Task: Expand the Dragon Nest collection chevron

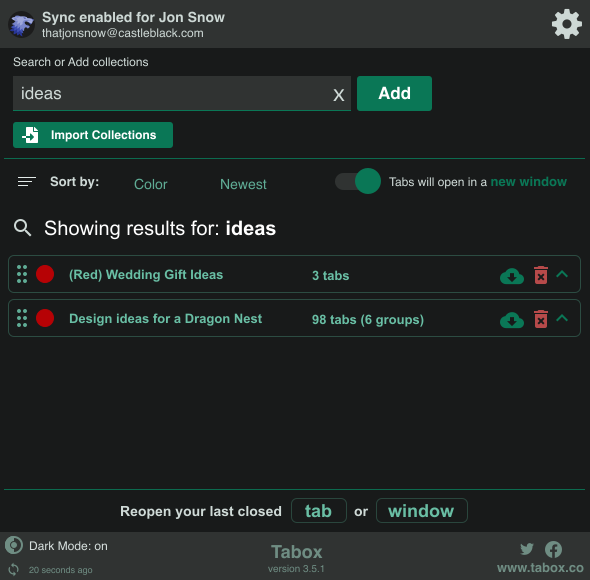Action: click(x=562, y=318)
